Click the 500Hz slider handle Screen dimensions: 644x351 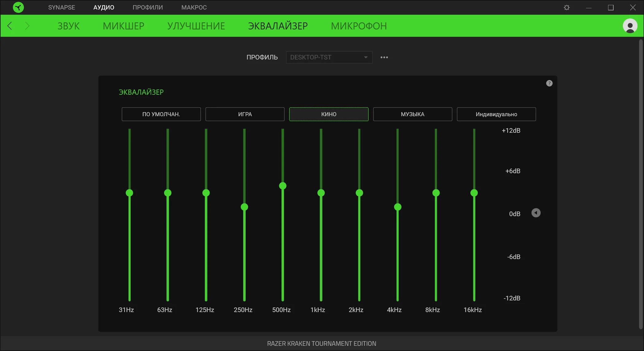[283, 186]
